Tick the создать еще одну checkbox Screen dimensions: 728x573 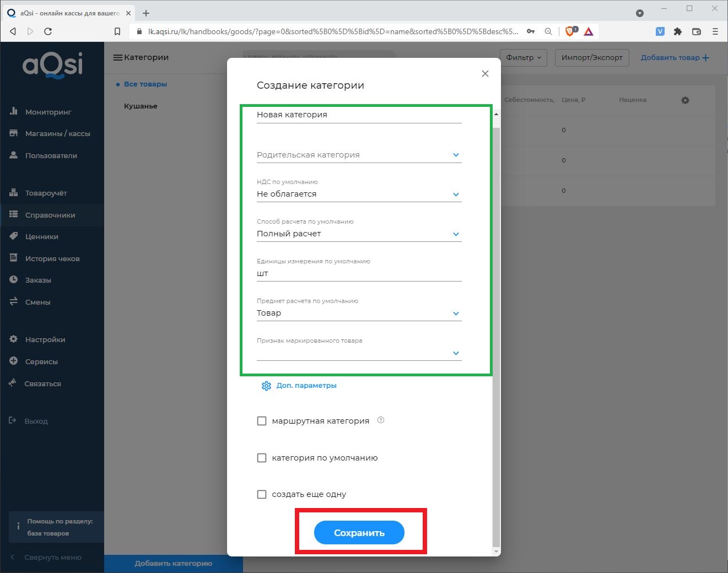click(x=262, y=494)
